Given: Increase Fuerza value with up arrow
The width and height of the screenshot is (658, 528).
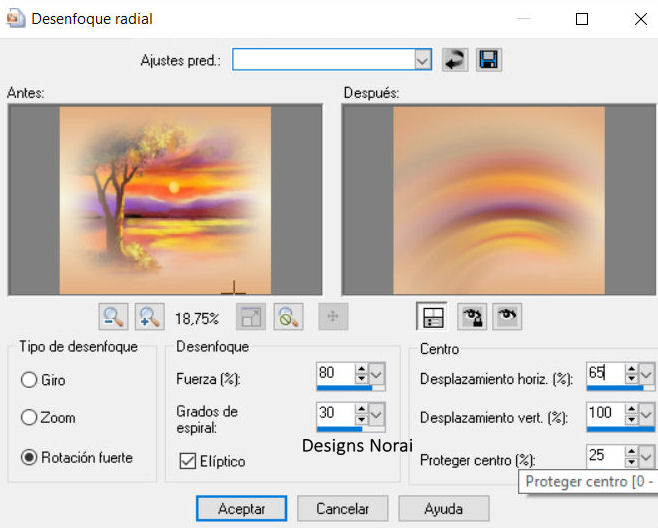Looking at the screenshot, I should pyautogui.click(x=361, y=369).
